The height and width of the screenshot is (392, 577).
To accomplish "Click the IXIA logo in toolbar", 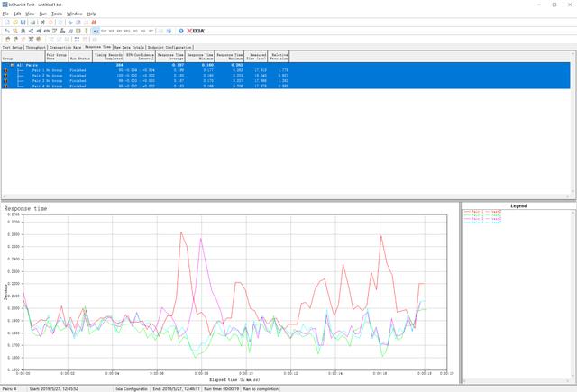I will [x=196, y=30].
